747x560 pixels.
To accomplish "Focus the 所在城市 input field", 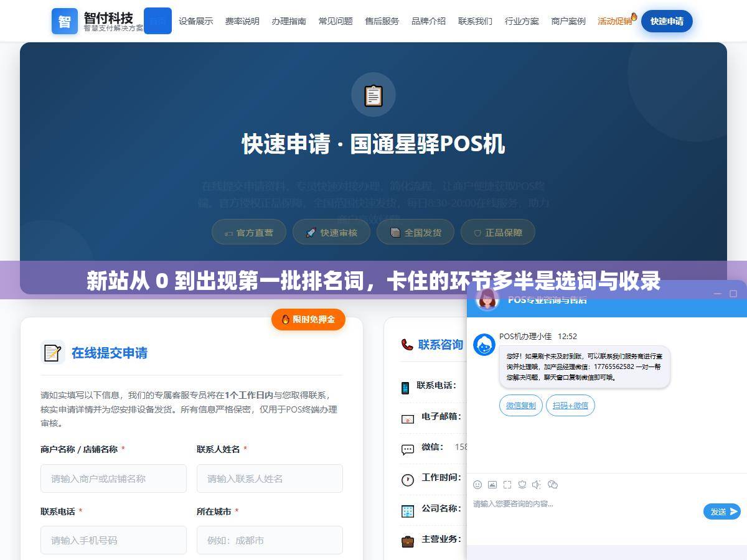I will tap(270, 540).
